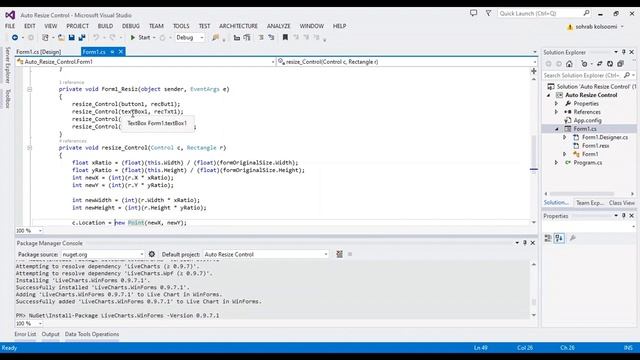The image size is (640, 360).
Task: Click the feedback speech bubble icon
Action: pyautogui.click(x=473, y=13)
